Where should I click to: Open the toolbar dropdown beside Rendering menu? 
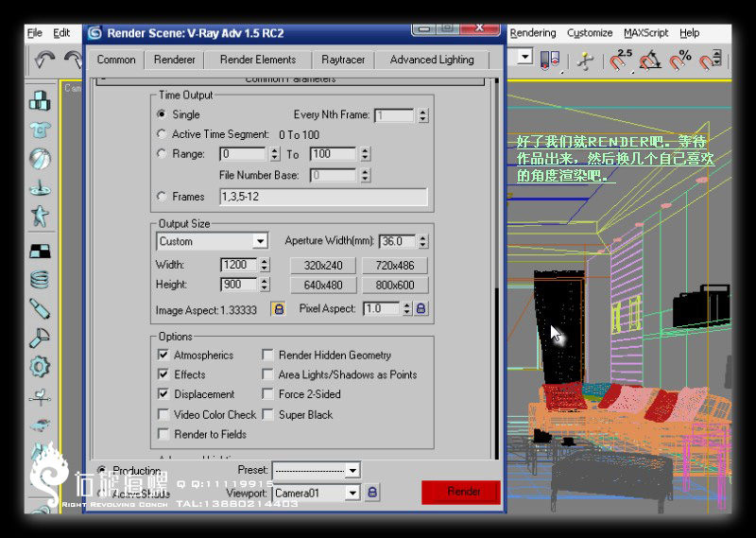pos(524,57)
